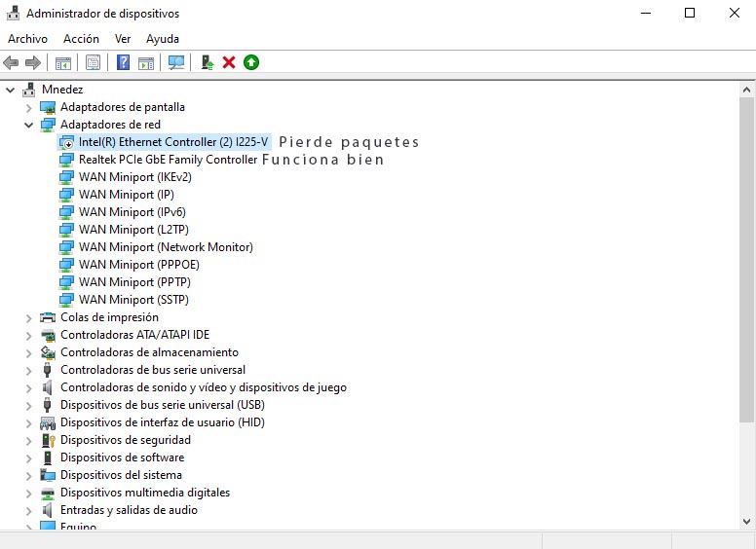Open the Ayuda menu
The image size is (756, 549).
tap(163, 39)
